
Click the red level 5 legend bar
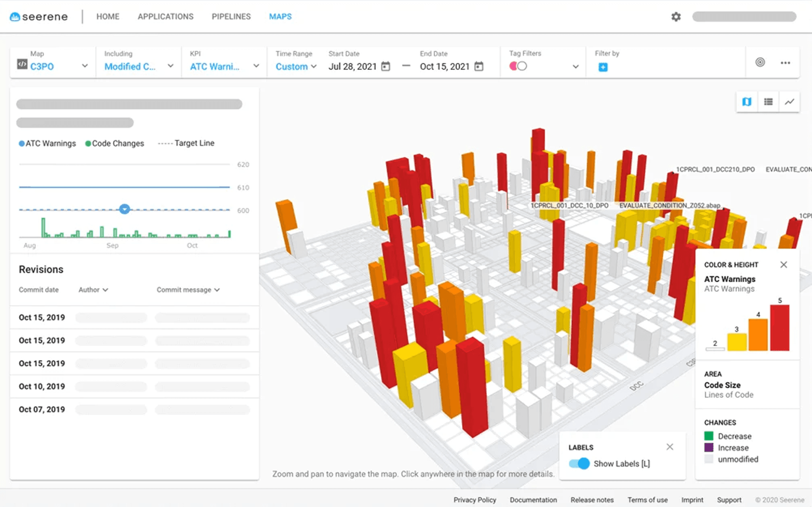[x=779, y=328]
